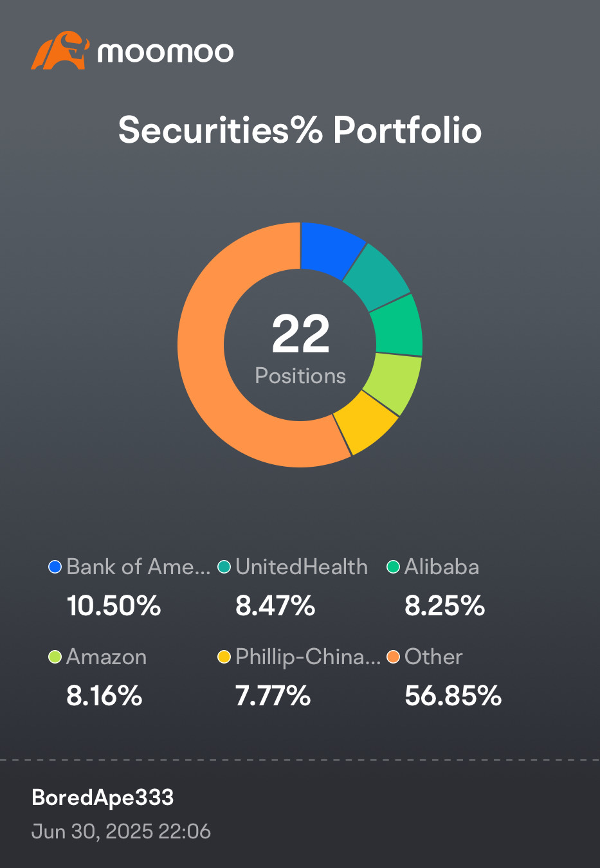Screen dimensions: 600x868
Task: Click the teal UnitedHealth legend dot
Action: 224,567
